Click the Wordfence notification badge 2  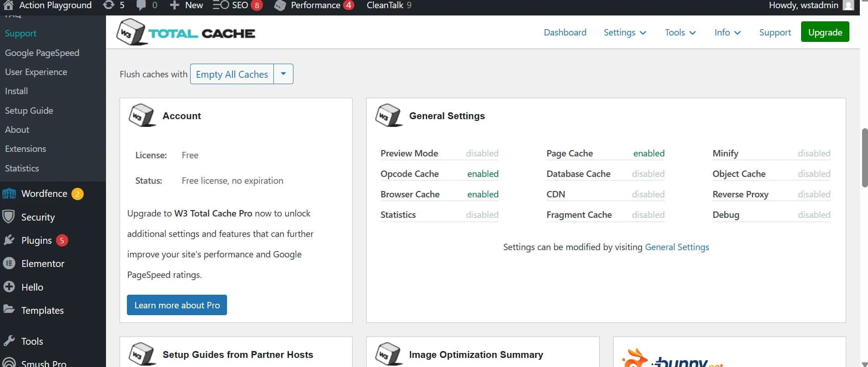click(x=77, y=194)
